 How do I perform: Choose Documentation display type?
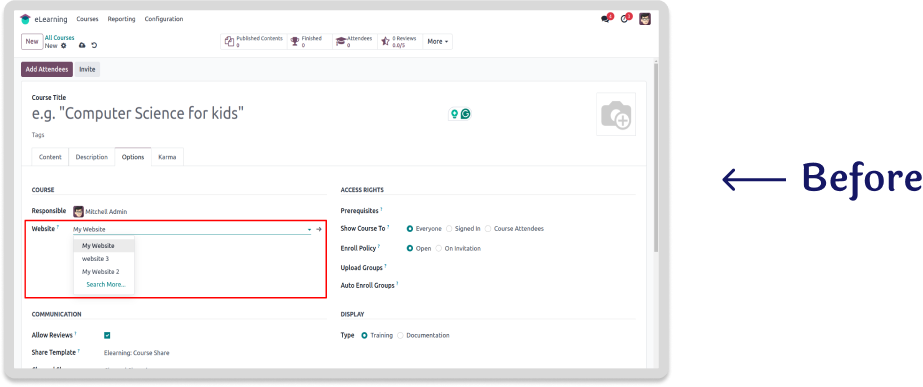[x=400, y=335]
